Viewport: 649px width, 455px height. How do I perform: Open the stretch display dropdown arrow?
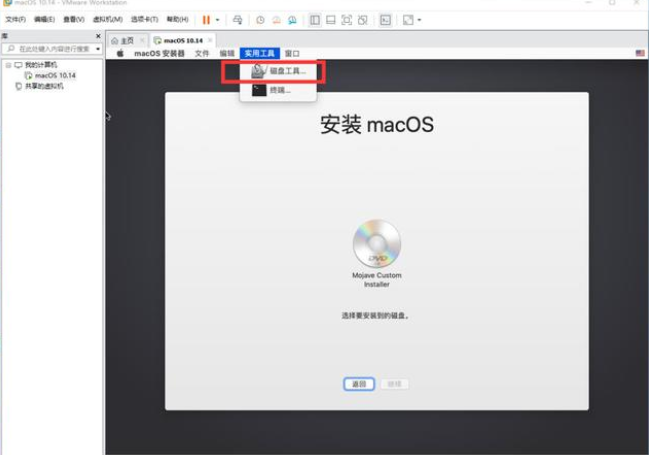419,20
